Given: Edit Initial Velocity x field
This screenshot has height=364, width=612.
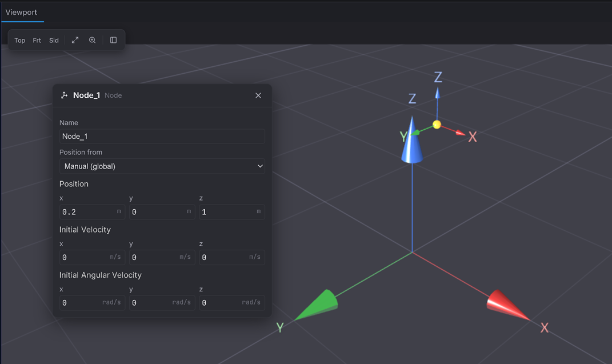Looking at the screenshot, I should pos(92,257).
